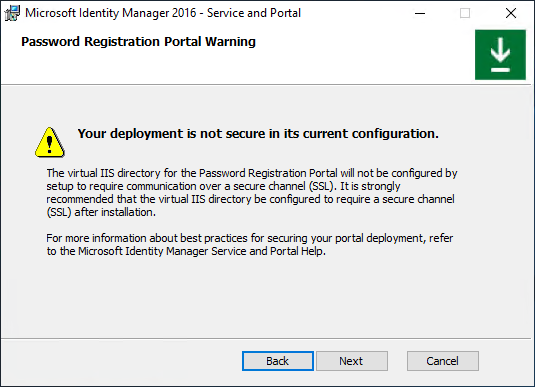Click the yellow warning triangle icon
The image size is (535, 387).
coord(50,142)
